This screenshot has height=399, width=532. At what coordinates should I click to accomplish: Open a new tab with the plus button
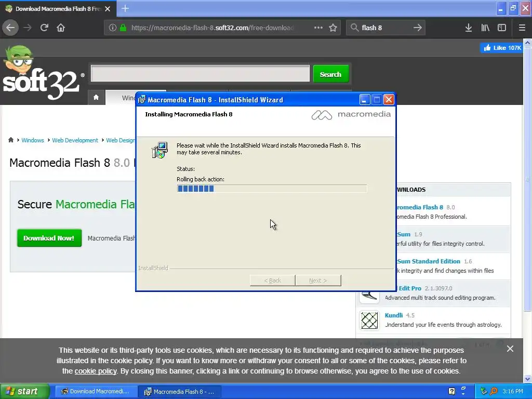click(x=125, y=8)
